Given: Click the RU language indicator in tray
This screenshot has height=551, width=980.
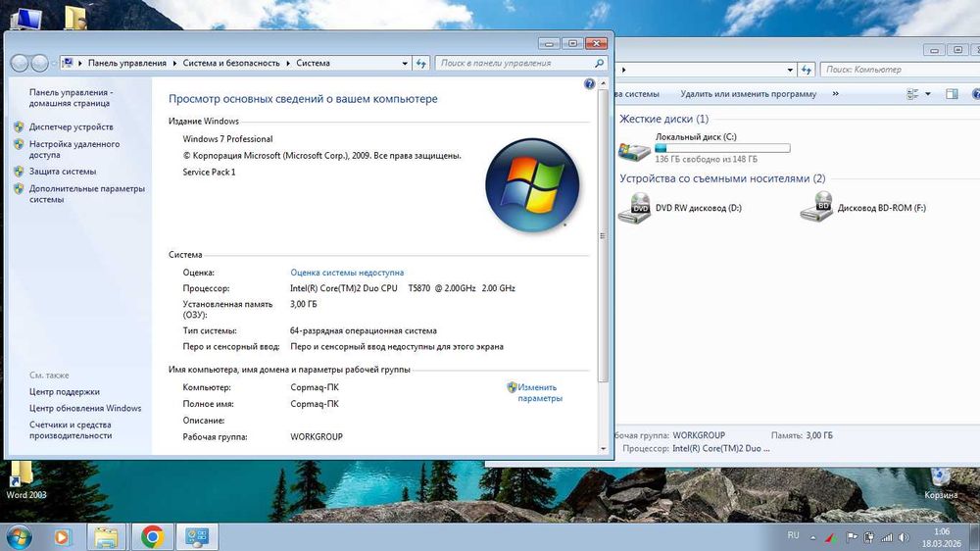Looking at the screenshot, I should 793,535.
